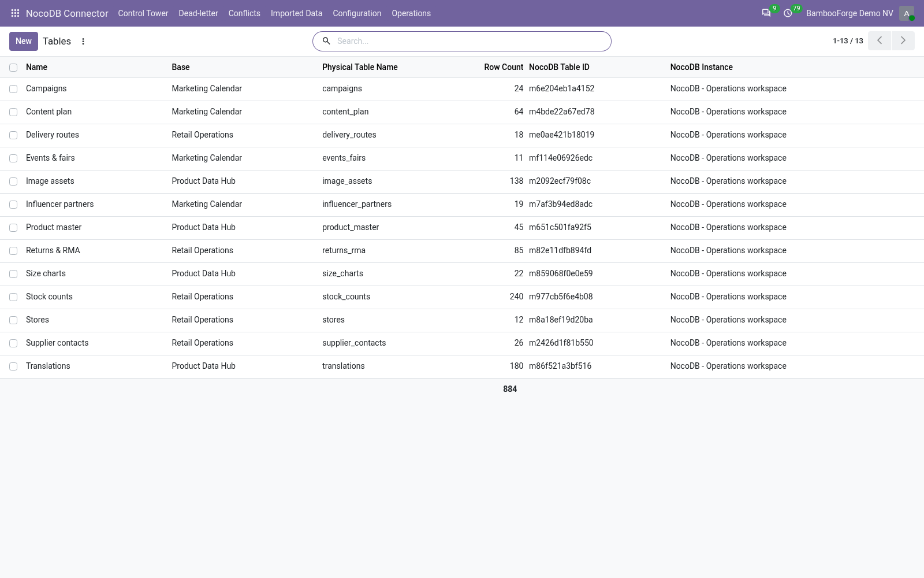Open the Dead-letter menu item

(198, 13)
